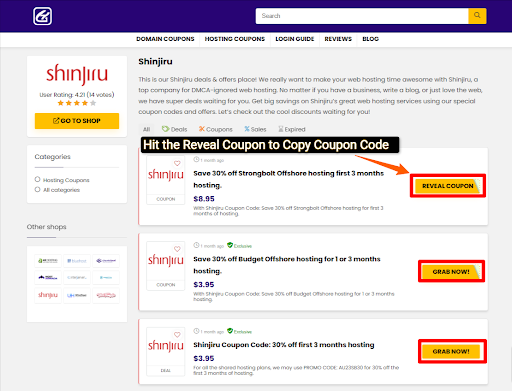Viewport: 512px width, 391px height.
Task: Click the first star in user rating
Action: (x=60, y=103)
